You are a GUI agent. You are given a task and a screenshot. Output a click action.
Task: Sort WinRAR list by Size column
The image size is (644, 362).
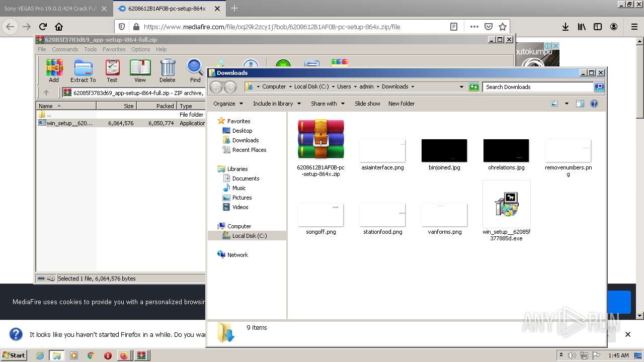coord(116,106)
